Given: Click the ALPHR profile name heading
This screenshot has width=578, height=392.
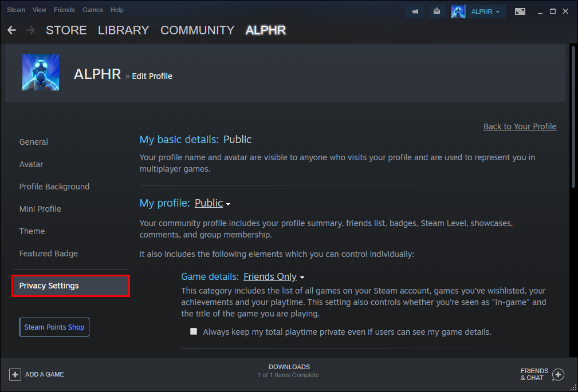Looking at the screenshot, I should 97,74.
